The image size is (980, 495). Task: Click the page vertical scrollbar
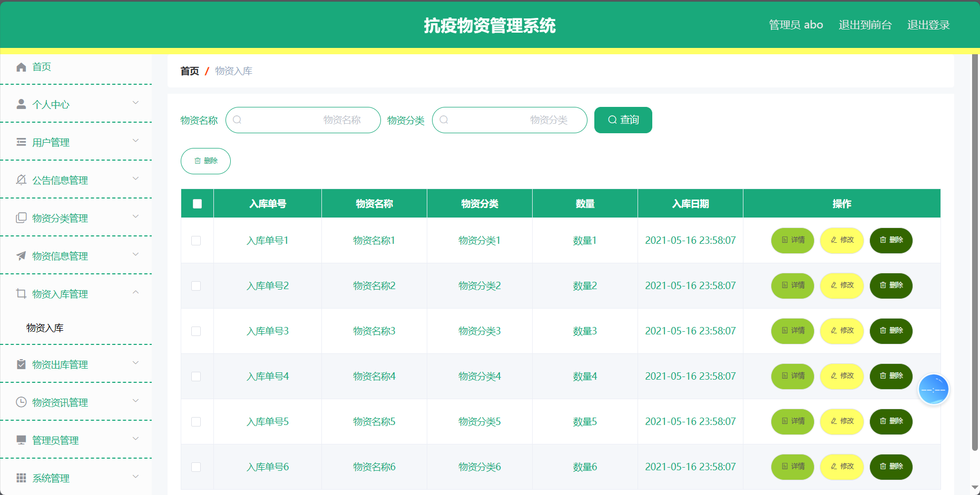975,253
